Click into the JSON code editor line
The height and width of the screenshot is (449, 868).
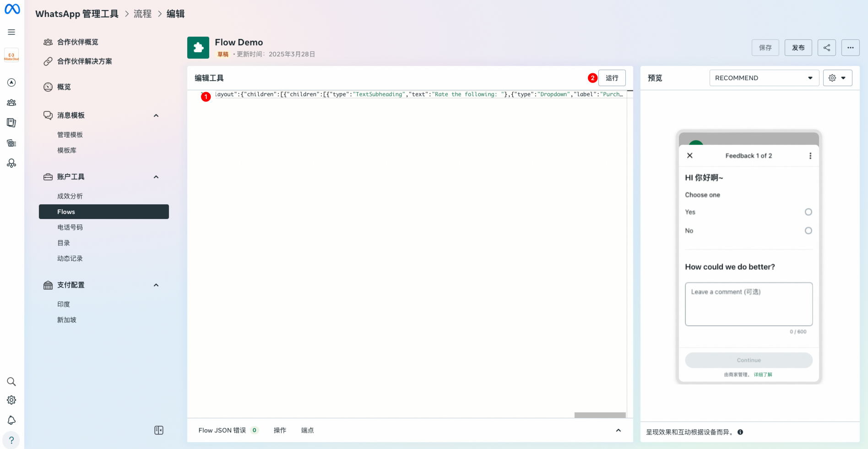point(419,94)
